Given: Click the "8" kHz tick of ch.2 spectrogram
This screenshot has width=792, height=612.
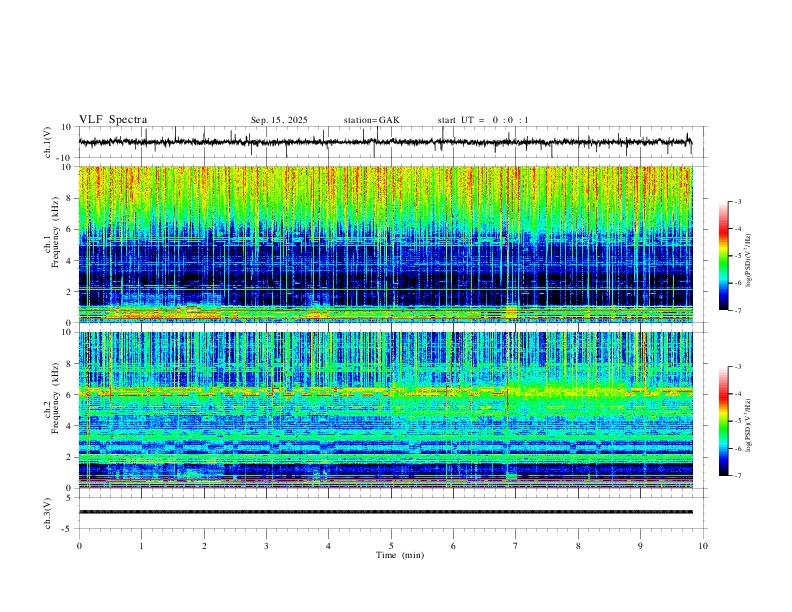Looking at the screenshot, I should click(71, 363).
